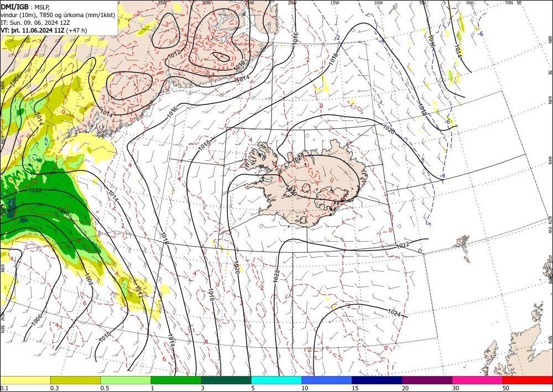
Task: Click the "1024" isobar label
Action: (x=394, y=312)
